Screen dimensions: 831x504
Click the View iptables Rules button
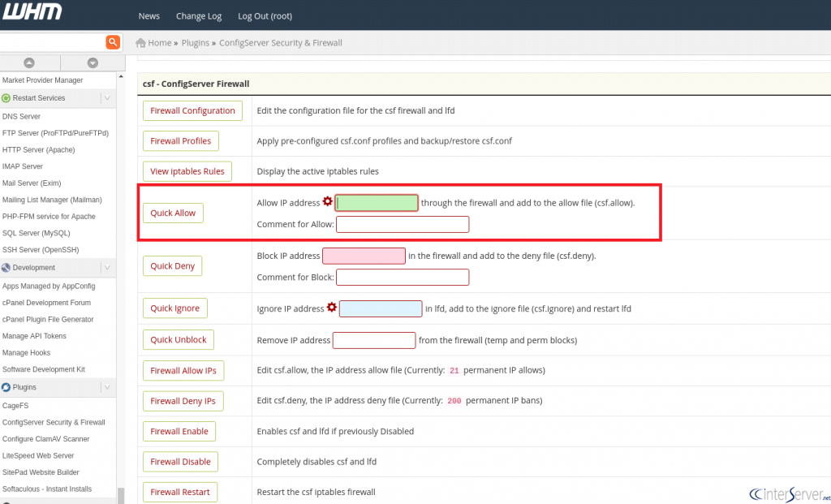pyautogui.click(x=187, y=171)
